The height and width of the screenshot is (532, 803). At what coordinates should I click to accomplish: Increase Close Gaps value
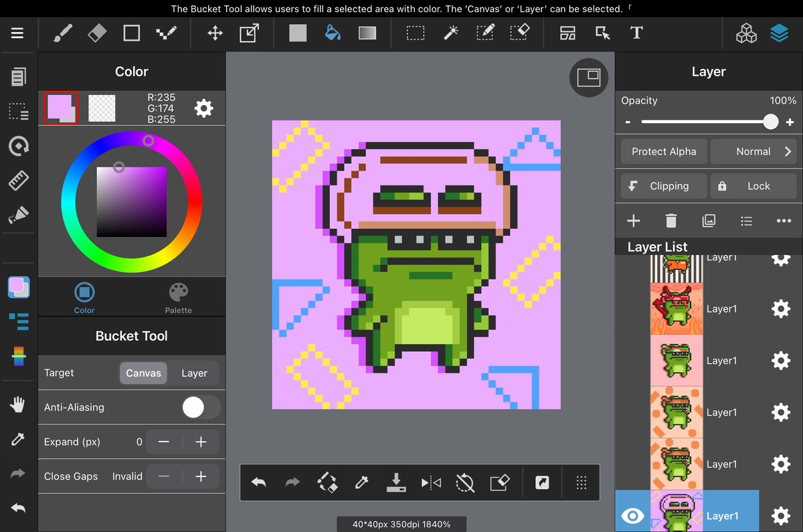pos(201,476)
